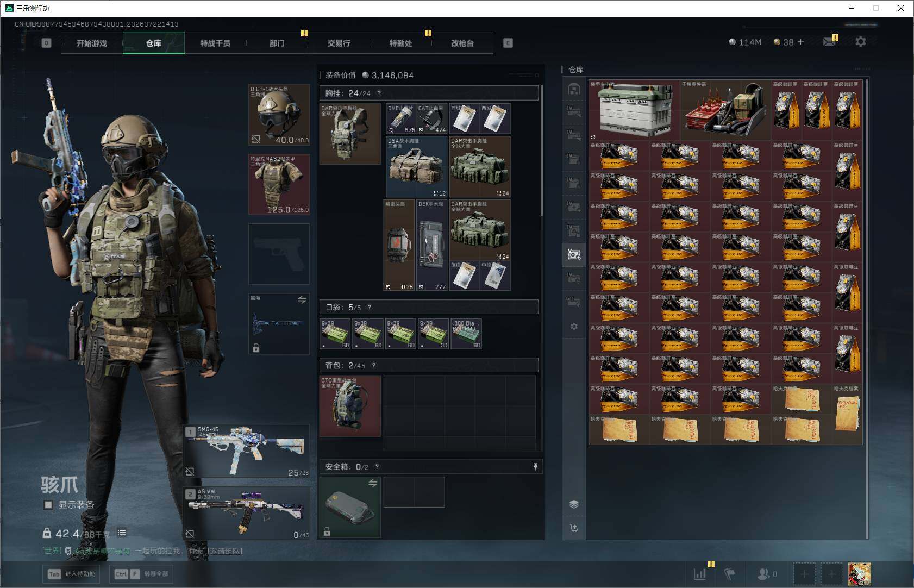Go to the 交易行 tab
914x588 pixels.
pyautogui.click(x=339, y=43)
